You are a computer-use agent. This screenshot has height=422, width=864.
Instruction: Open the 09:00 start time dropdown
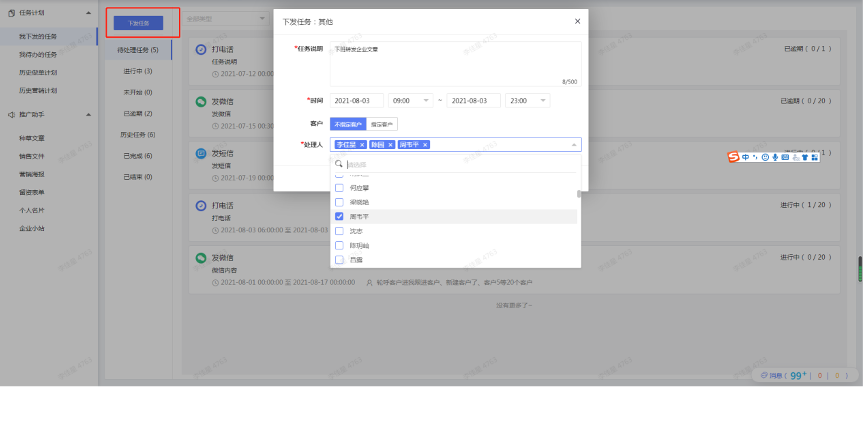click(x=411, y=101)
